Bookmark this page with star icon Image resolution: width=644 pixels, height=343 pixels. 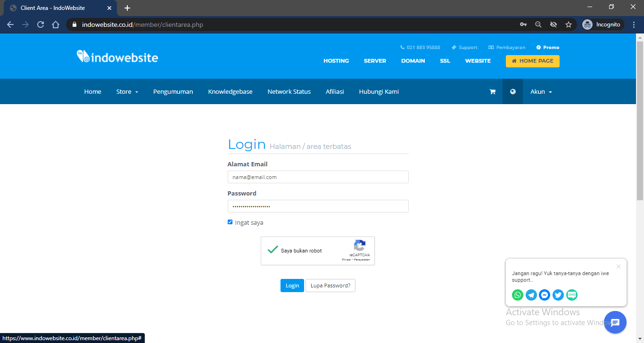tap(569, 24)
